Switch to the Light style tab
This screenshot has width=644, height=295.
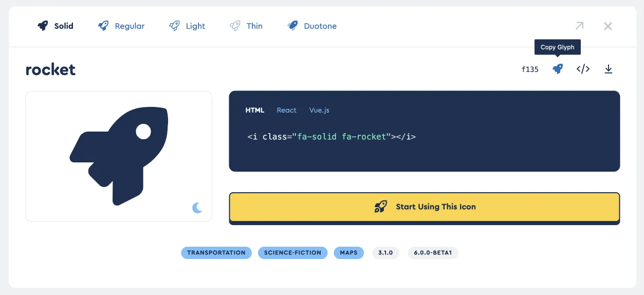pyautogui.click(x=187, y=26)
